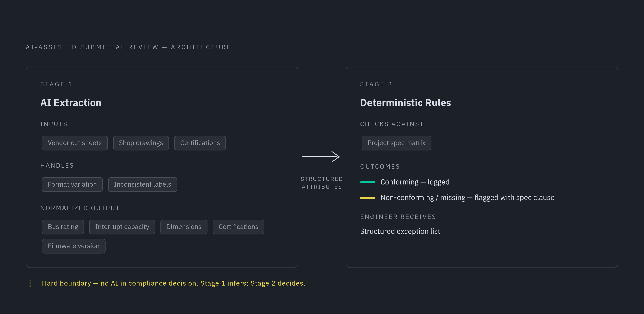Select the Dimensions chip
Image resolution: width=644 pixels, height=314 pixels.
coord(184,227)
